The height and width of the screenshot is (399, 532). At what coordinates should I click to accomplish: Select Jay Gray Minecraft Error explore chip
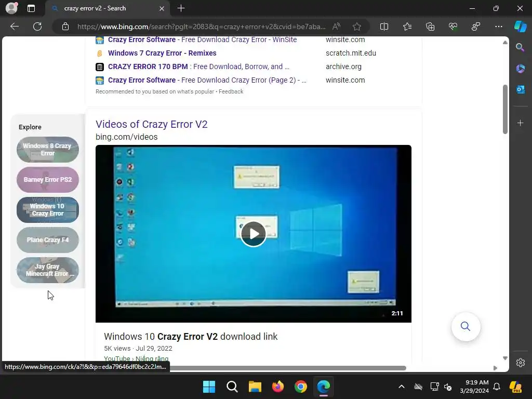(47, 270)
